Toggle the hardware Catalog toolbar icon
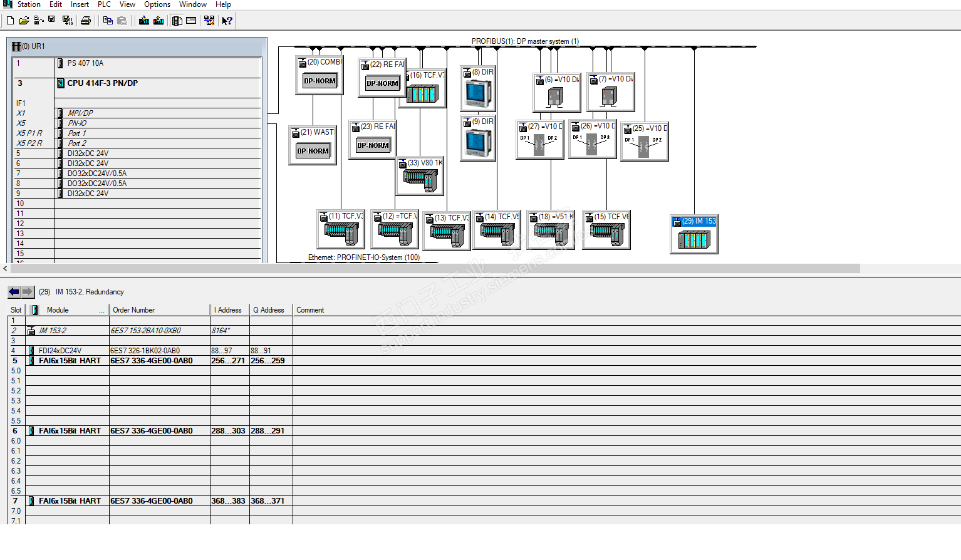Image resolution: width=961 pixels, height=560 pixels. coord(177,21)
